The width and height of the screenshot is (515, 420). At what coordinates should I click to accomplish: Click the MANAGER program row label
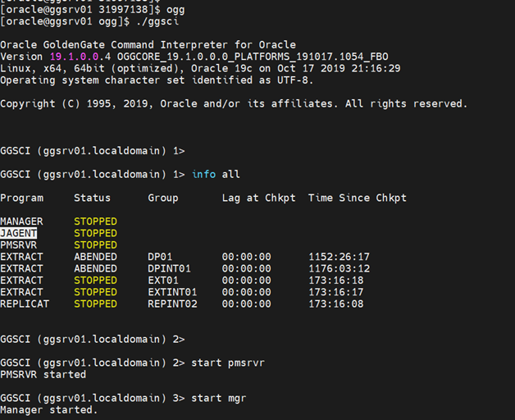click(x=22, y=221)
